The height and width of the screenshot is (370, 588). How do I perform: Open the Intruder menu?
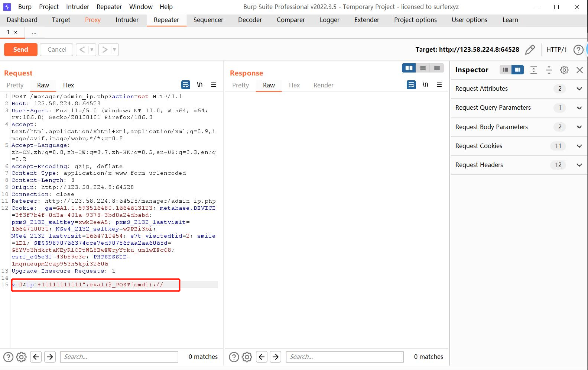78,7
